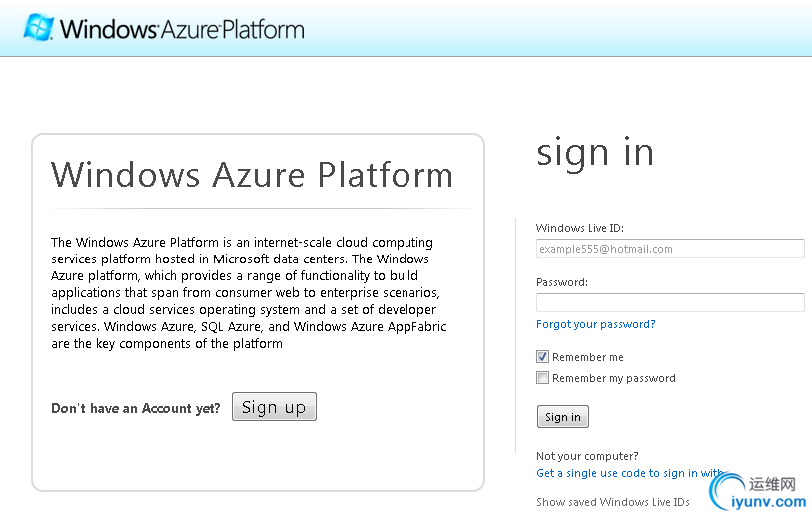Viewport: 812px width, 518px height.
Task: Click the 'Not your computer?' text
Action: click(587, 456)
